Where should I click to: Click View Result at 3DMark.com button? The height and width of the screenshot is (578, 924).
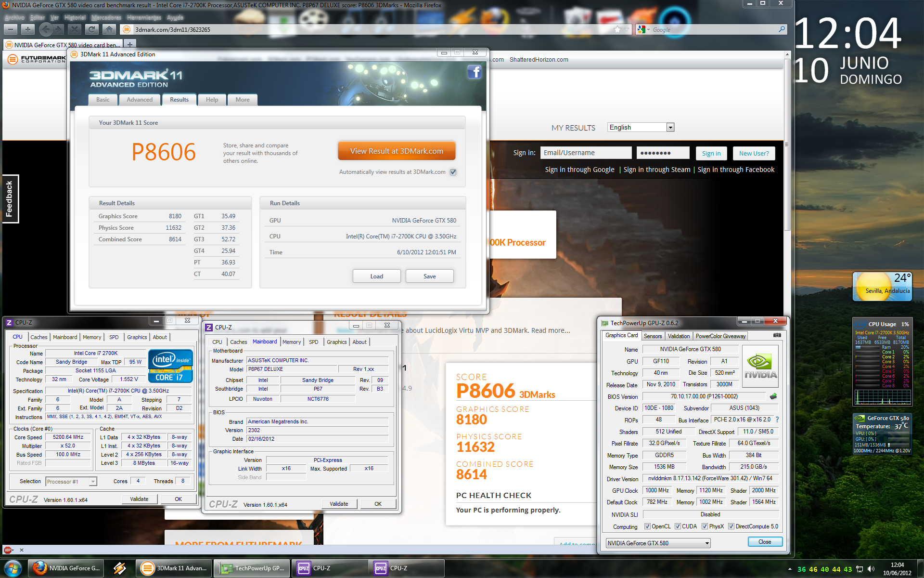click(x=397, y=151)
